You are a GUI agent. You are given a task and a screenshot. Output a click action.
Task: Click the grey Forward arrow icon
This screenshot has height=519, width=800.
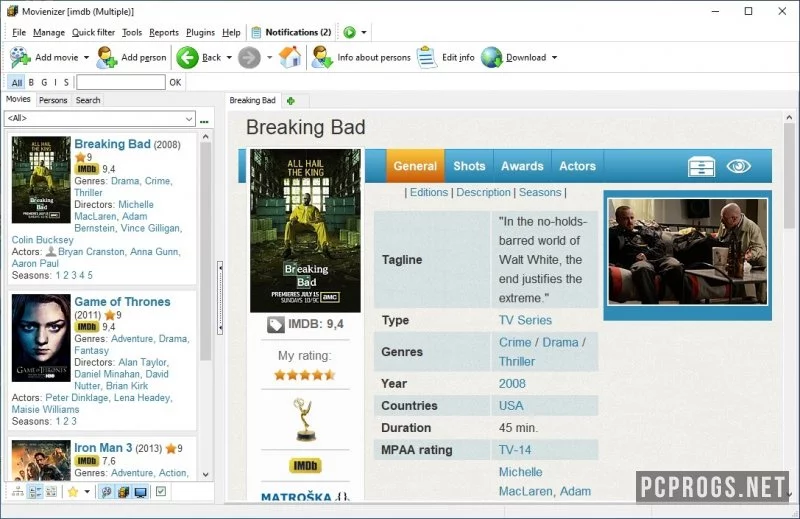(x=249, y=57)
